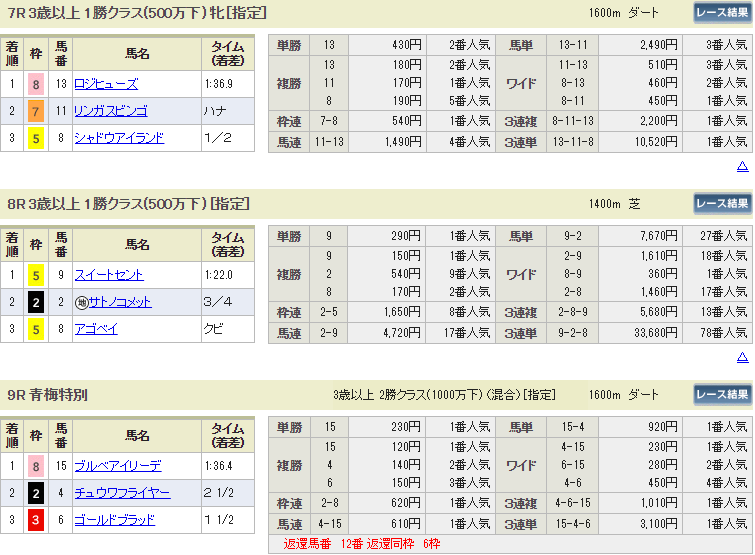Viewport: 755px width, 555px height.
Task: Click 8R 枠連 payout 1,650円
Action: (x=402, y=312)
